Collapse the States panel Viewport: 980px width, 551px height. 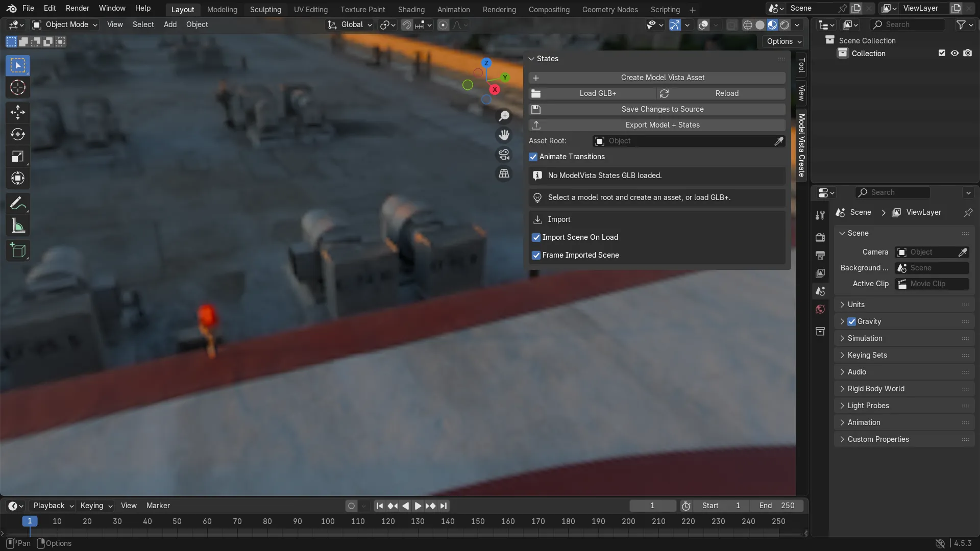click(x=531, y=59)
